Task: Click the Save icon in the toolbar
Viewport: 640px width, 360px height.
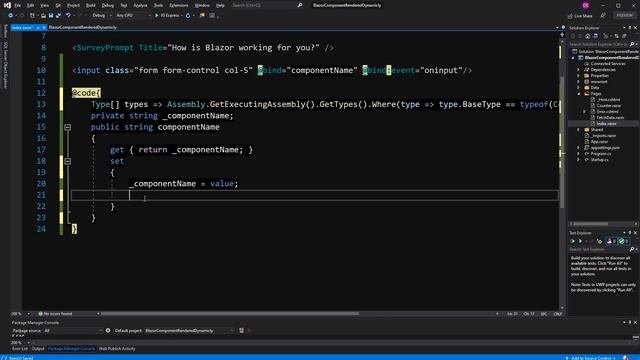Action: (x=51, y=16)
